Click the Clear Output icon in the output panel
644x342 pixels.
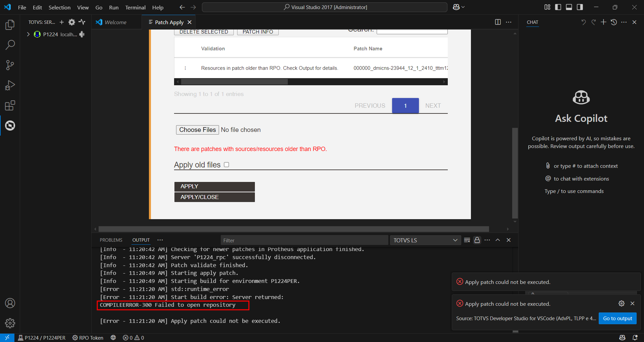pyautogui.click(x=467, y=240)
